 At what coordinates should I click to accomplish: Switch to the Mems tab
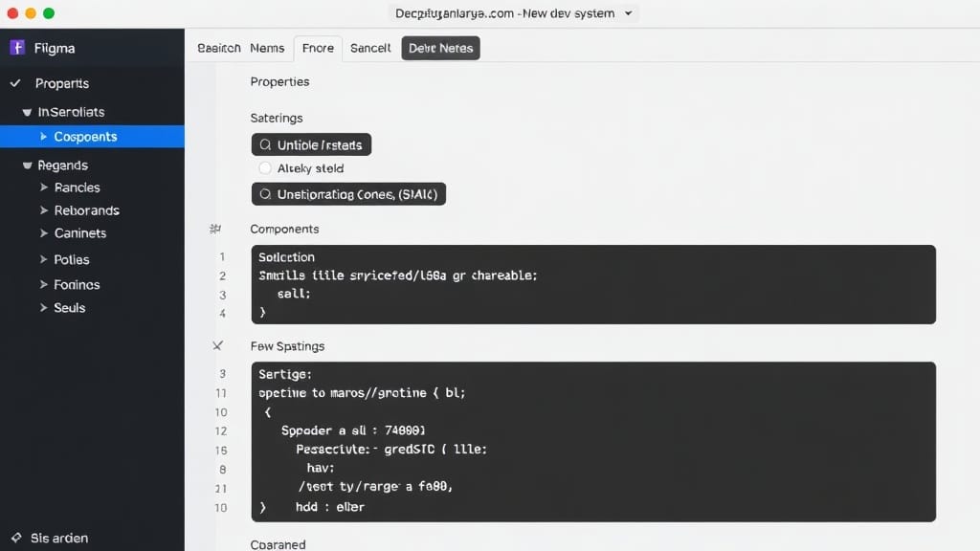[267, 48]
